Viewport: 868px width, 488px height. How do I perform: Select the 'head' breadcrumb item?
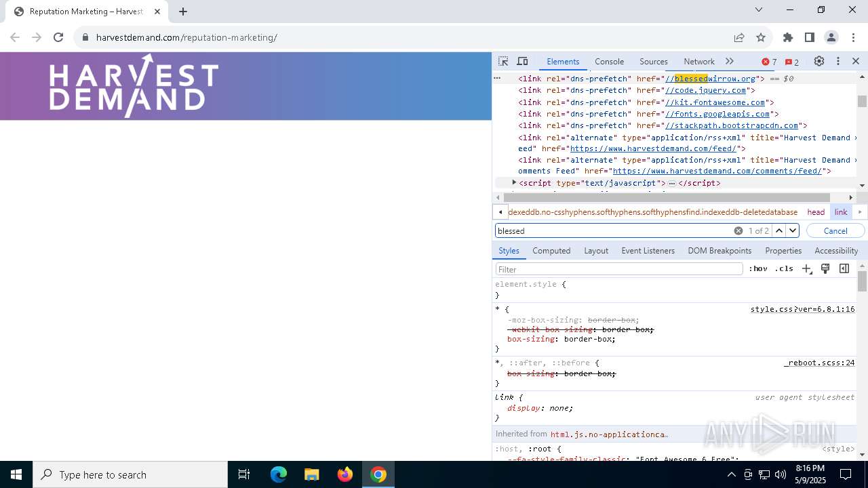click(816, 212)
